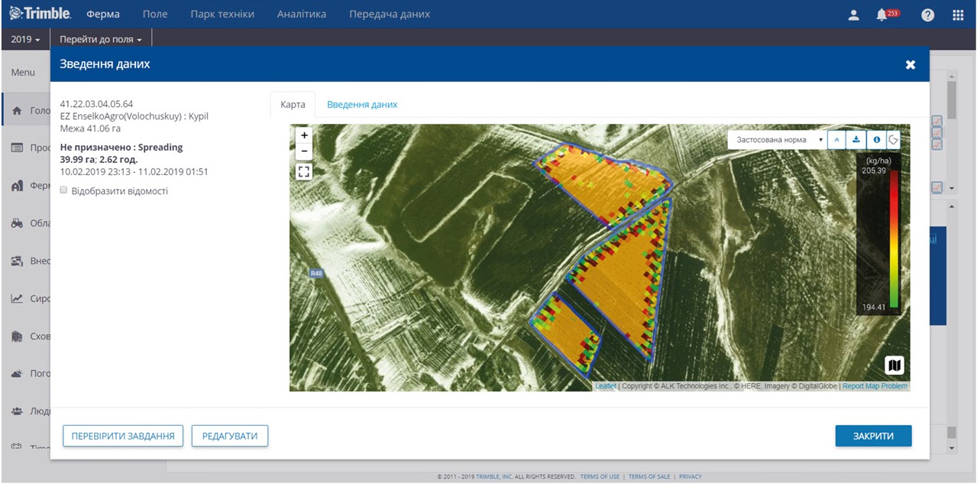This screenshot has width=980, height=484.
Task: Click the field boundary polygon icon
Action: 894,140
